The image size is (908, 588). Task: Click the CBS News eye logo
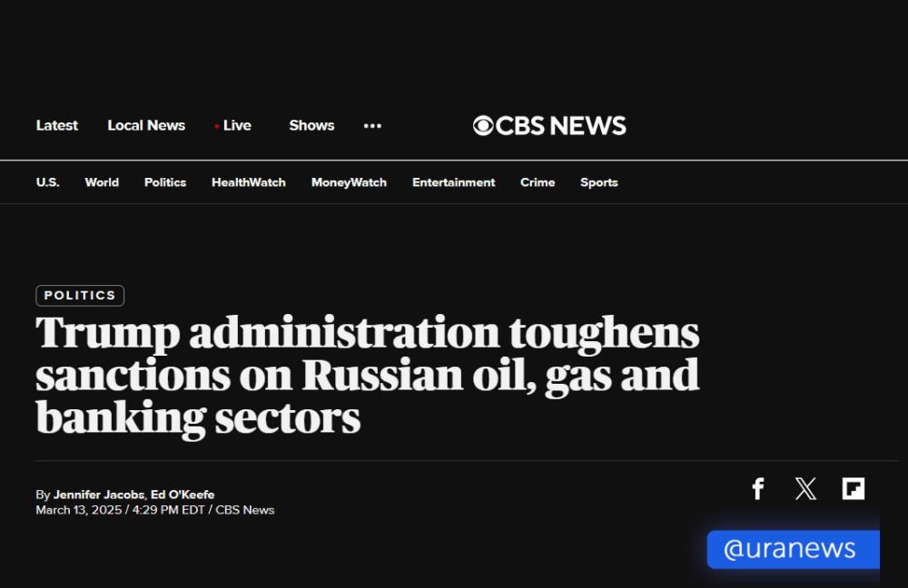[x=483, y=125]
